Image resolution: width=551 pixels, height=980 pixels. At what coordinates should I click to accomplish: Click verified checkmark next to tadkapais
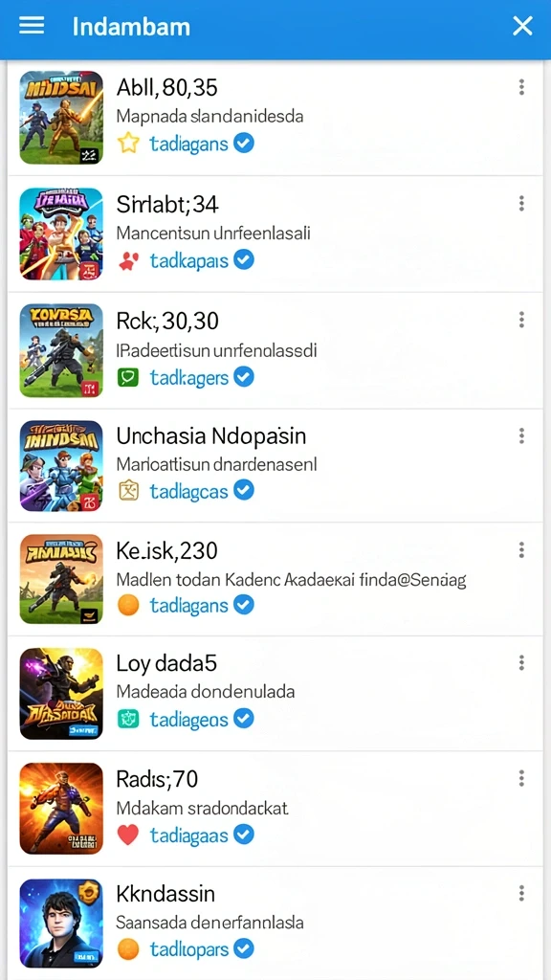click(244, 258)
